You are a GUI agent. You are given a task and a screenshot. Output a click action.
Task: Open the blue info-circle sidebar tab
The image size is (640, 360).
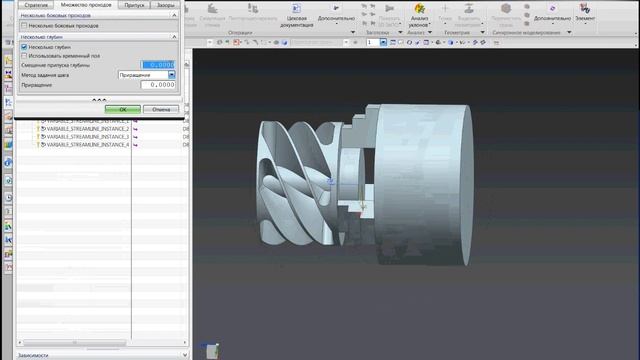8,163
